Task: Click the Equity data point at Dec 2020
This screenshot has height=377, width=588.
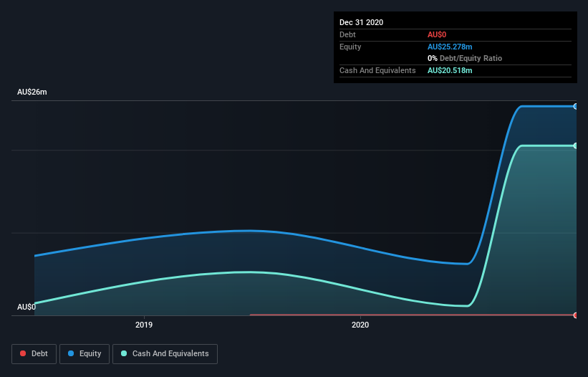Action: (575, 107)
